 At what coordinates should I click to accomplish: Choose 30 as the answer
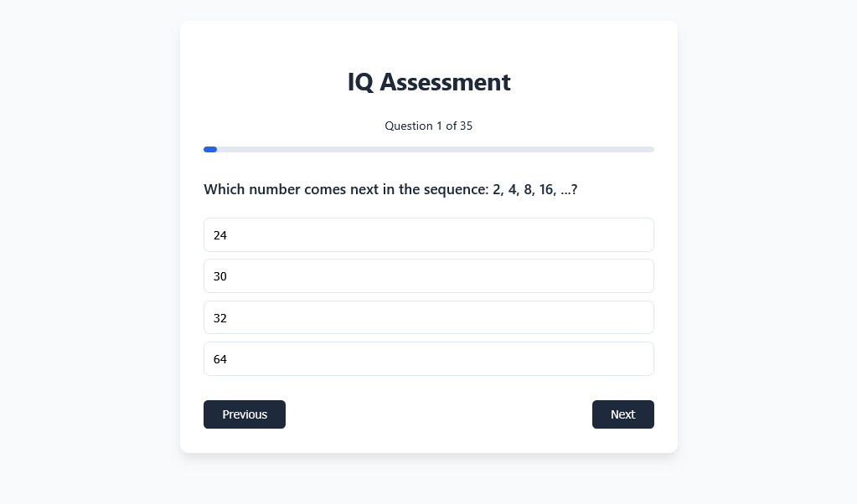point(428,276)
